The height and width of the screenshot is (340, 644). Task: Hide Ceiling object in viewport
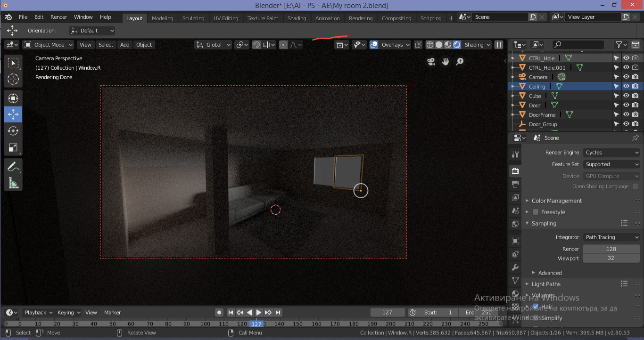pyautogui.click(x=626, y=86)
